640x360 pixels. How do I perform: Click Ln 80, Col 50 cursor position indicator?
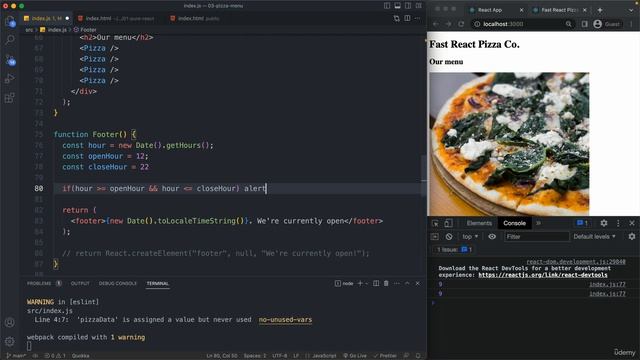pyautogui.click(x=222, y=356)
